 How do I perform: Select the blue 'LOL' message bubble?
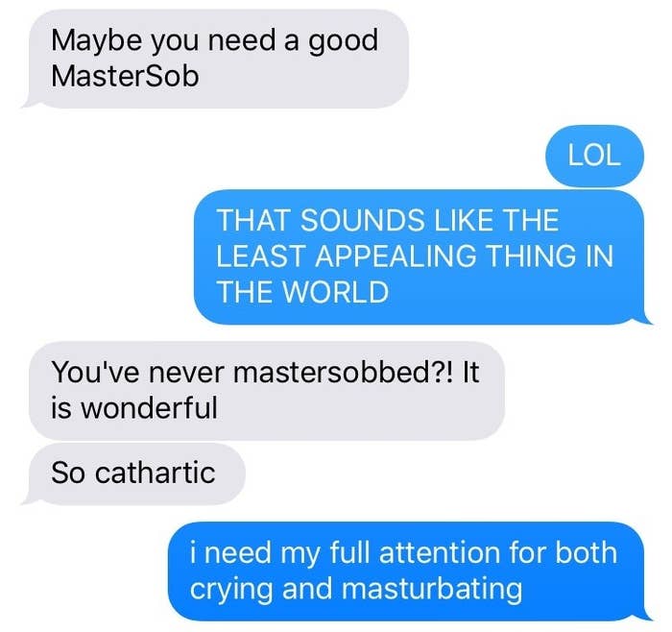tap(594, 156)
